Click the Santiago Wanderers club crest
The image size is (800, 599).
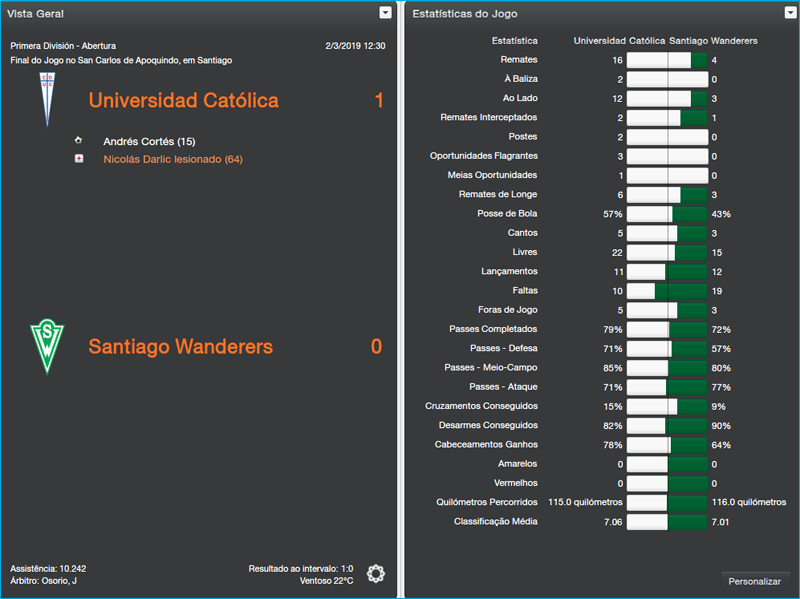45,346
